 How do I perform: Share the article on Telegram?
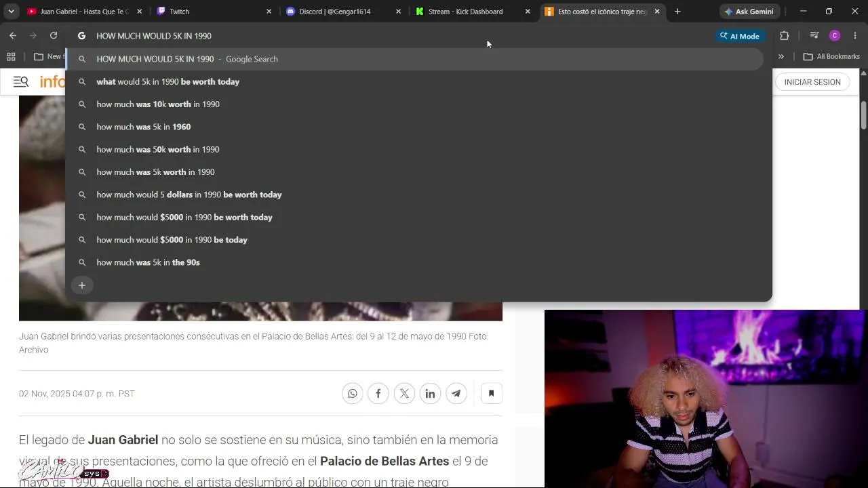(456, 393)
